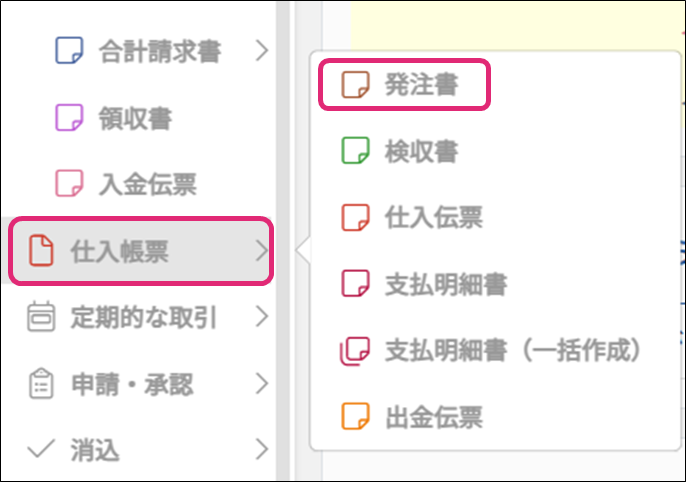This screenshot has width=686, height=482.
Task: Click the pink 入金伝票 slip icon
Action: click(x=68, y=184)
